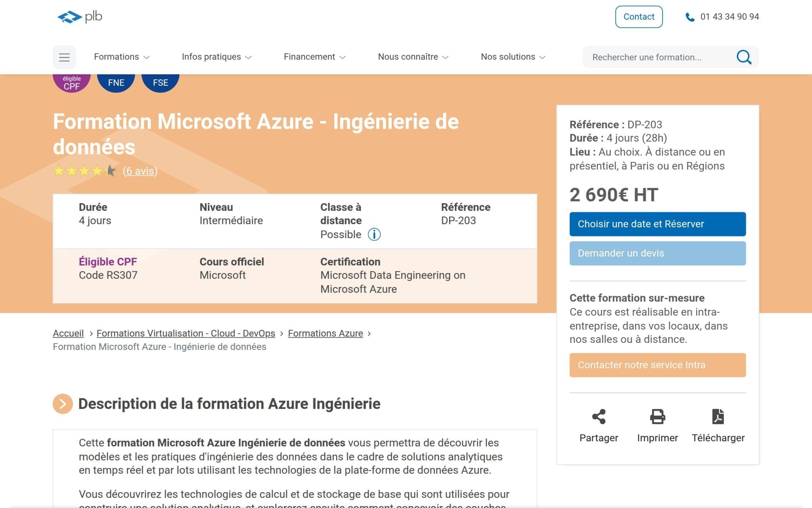Click the Imprimer printer icon
Viewport: 812px width, 508px height.
point(657,417)
